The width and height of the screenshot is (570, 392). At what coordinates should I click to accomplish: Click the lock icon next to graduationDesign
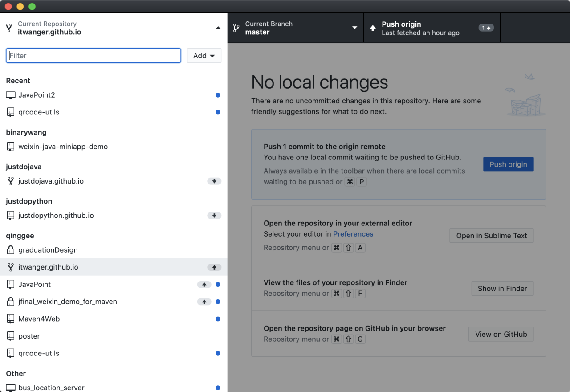tap(11, 250)
